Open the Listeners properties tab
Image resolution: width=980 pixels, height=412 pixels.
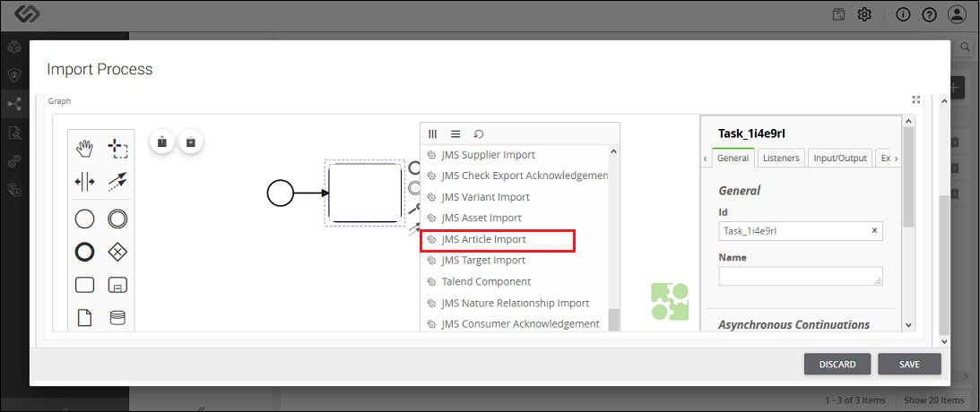[x=781, y=158]
